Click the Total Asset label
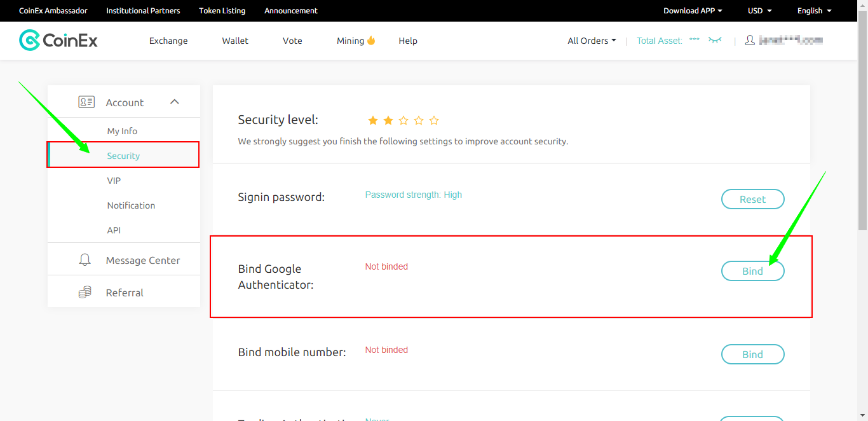868x421 pixels. coord(660,41)
